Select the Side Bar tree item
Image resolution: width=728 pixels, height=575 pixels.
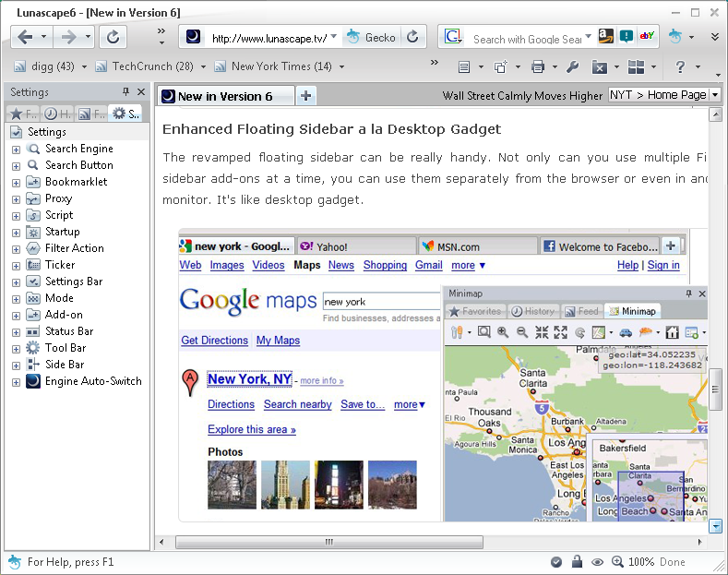(x=65, y=365)
